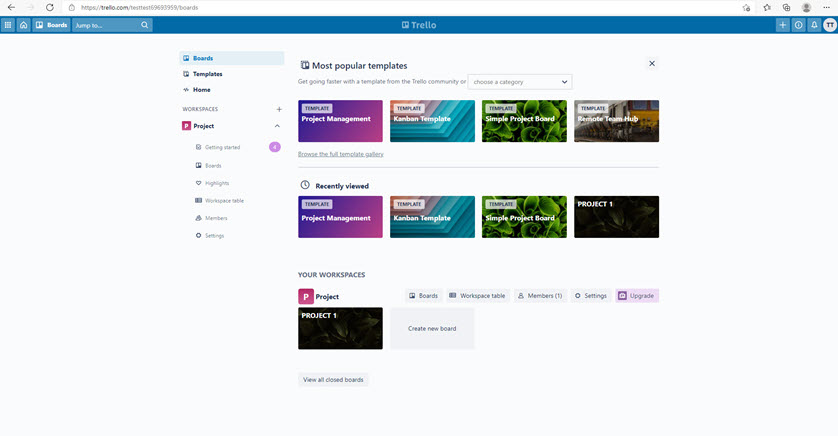The height and width of the screenshot is (436, 838).
Task: Open recently viewed Kanban Template
Action: [432, 217]
